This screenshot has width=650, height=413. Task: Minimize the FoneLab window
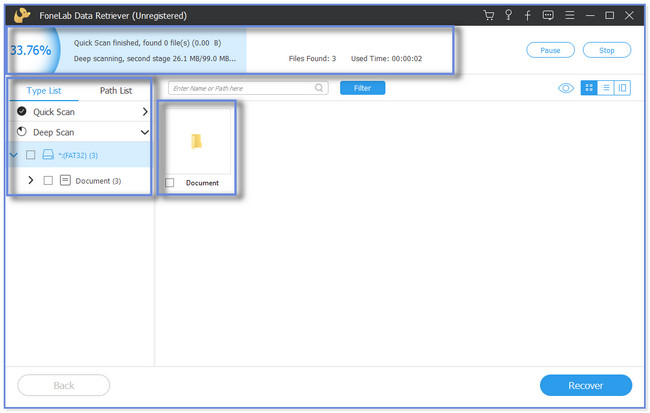590,16
